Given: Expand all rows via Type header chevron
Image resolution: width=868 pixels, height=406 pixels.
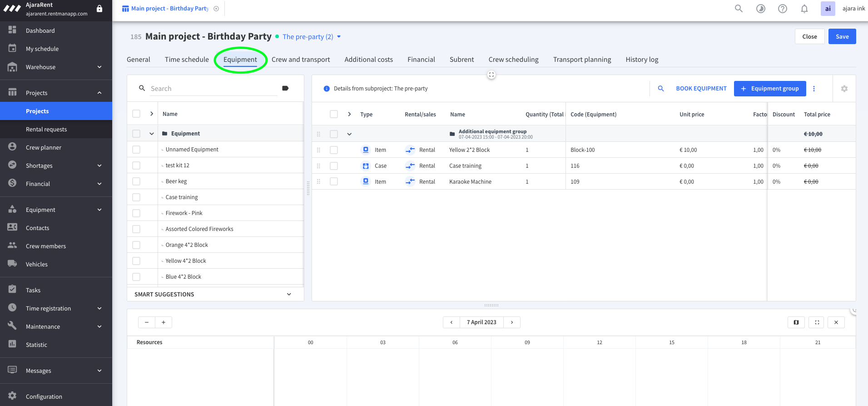Looking at the screenshot, I should 349,114.
